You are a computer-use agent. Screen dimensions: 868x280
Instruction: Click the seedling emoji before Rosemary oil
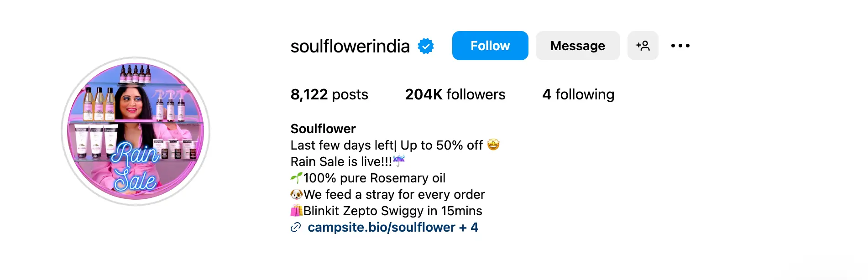(x=297, y=178)
